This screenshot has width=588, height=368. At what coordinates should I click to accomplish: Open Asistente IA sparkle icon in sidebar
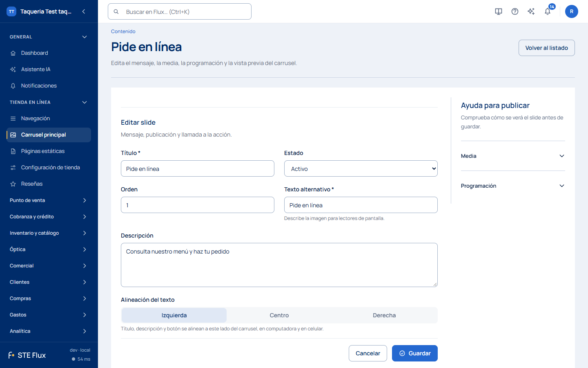[13, 70]
